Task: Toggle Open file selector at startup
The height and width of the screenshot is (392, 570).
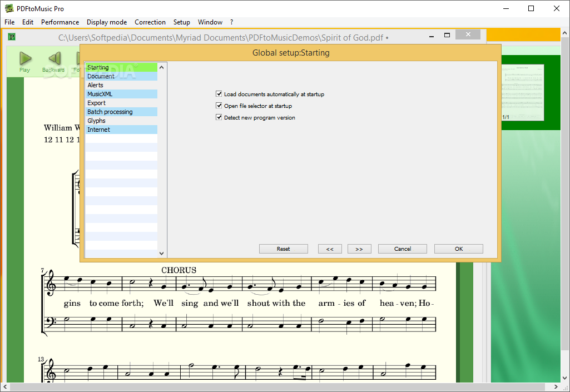Action: 219,106
